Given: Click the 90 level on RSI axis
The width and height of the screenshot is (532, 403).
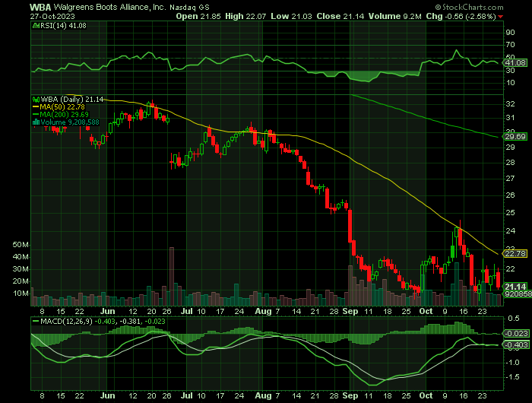Looking at the screenshot, I should (x=510, y=33).
